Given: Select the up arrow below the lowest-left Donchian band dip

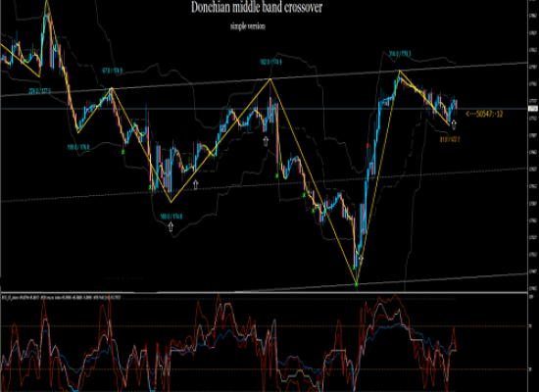Looking at the screenshot, I should pyautogui.click(x=171, y=226).
